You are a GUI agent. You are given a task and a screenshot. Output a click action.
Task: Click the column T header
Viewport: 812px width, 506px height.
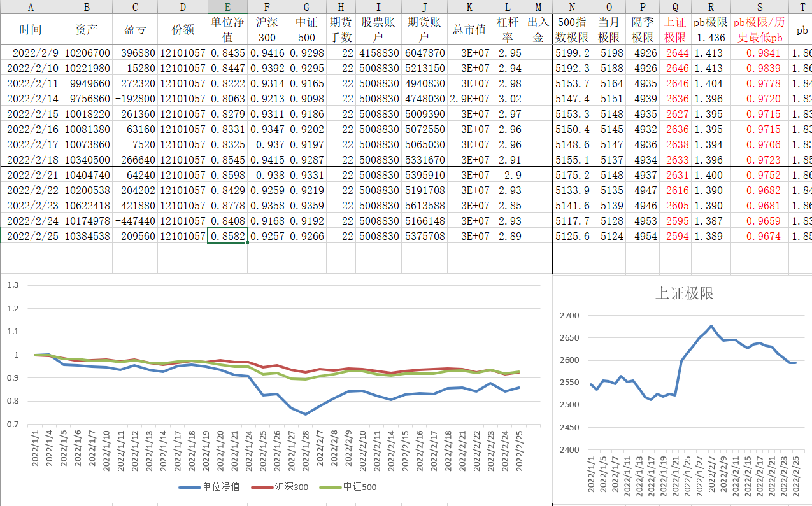pyautogui.click(x=801, y=7)
